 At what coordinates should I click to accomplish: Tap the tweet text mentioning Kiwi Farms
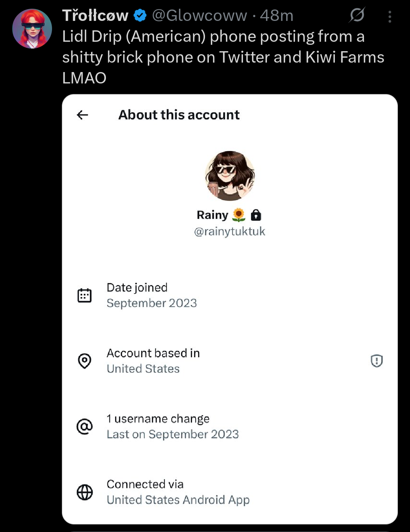[x=223, y=57]
